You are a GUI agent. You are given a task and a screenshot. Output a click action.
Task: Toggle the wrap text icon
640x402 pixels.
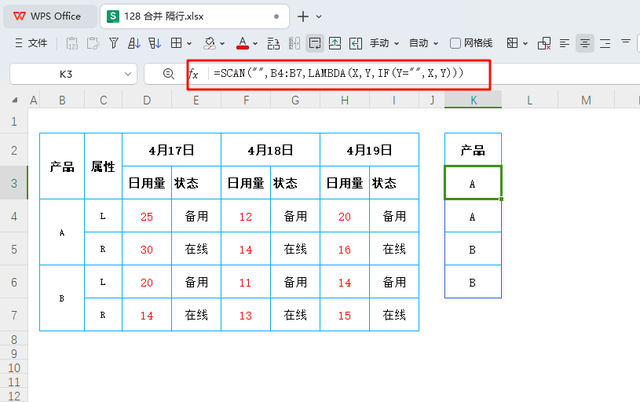point(315,43)
